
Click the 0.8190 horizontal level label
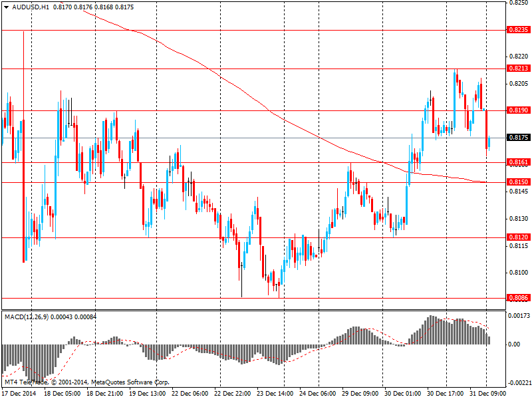click(x=519, y=110)
